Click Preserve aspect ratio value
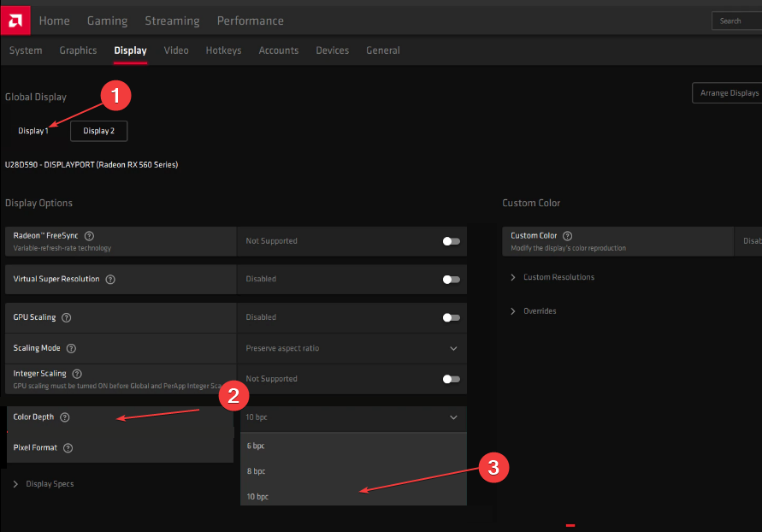Image resolution: width=762 pixels, height=532 pixels. [282, 348]
